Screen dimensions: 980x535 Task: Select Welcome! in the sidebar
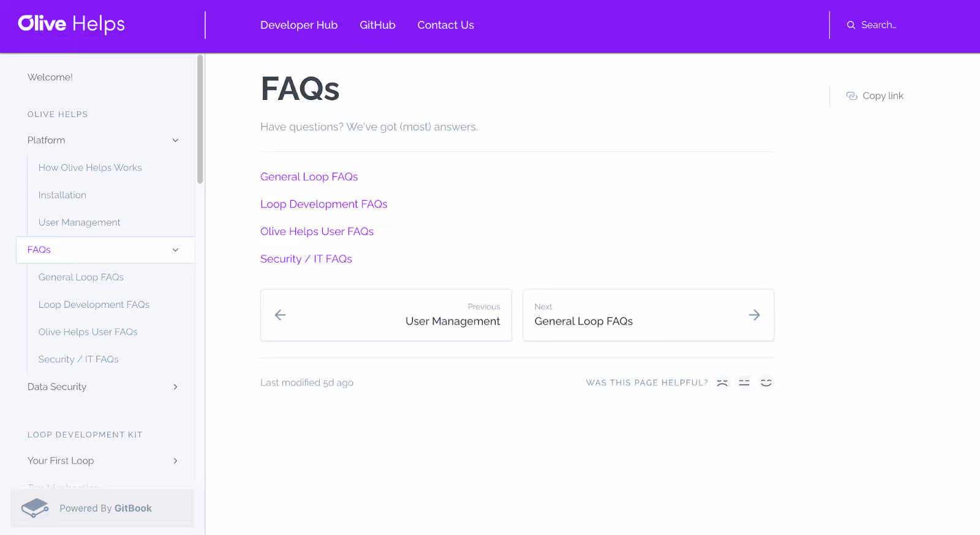50,77
